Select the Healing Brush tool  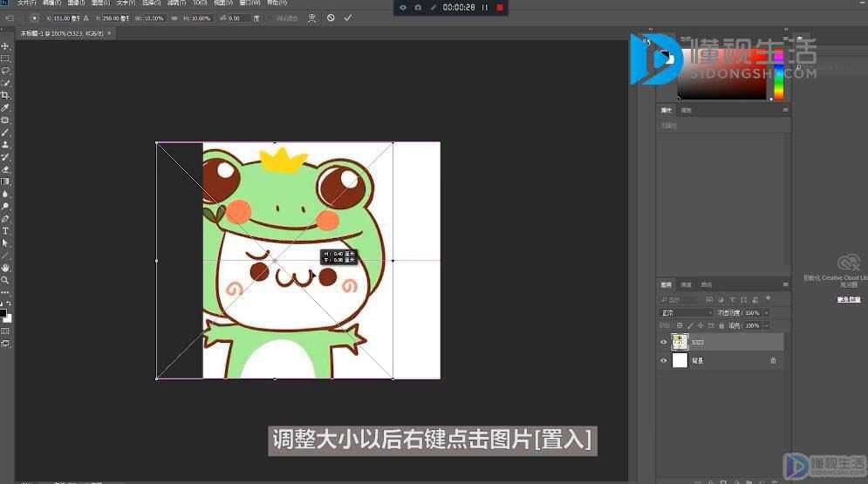pyautogui.click(x=5, y=120)
